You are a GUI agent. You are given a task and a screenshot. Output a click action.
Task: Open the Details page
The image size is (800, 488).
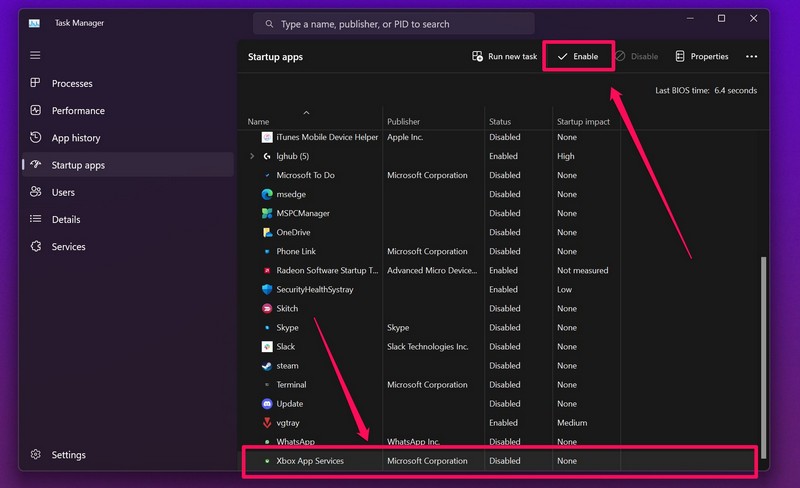click(36, 219)
